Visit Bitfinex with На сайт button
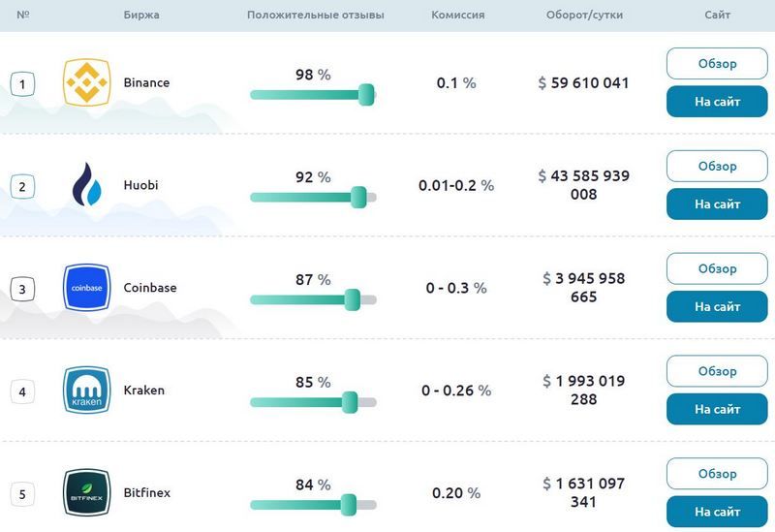Screen dimensions: 775x532 (717, 512)
